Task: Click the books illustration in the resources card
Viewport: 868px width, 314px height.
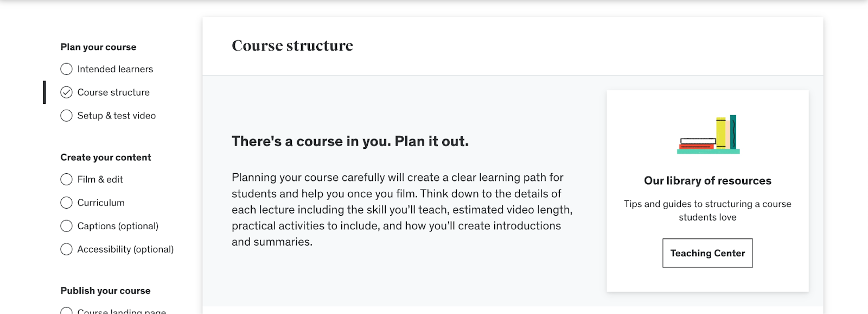Action: pos(708,134)
